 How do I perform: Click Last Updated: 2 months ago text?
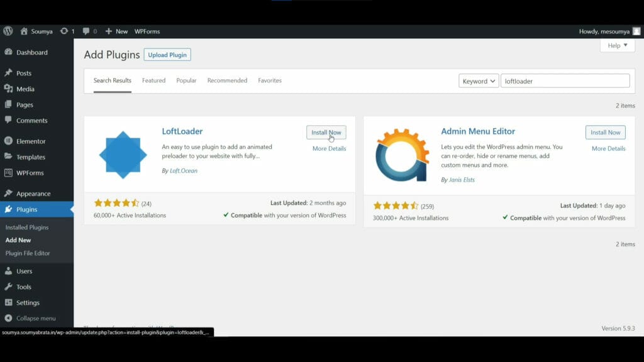pyautogui.click(x=308, y=203)
